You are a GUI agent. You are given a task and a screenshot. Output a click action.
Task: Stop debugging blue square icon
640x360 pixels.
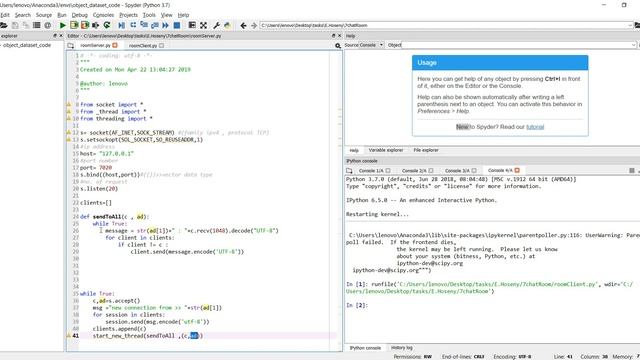pos(177,25)
